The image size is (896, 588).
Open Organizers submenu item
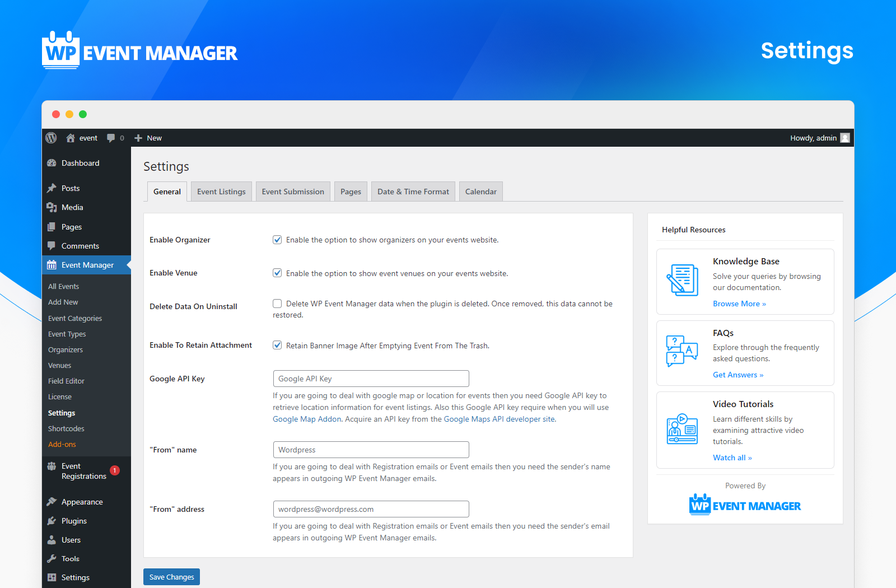[66, 349]
